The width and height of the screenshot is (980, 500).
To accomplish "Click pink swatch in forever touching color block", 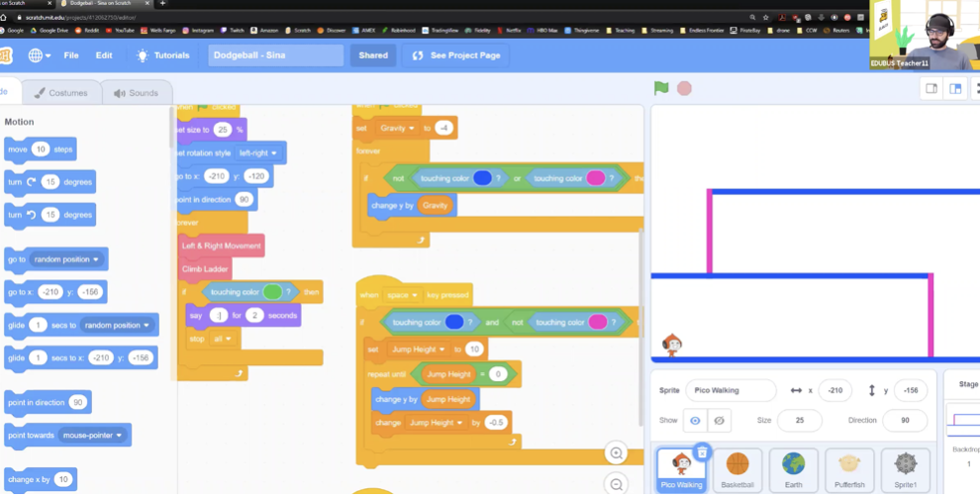I will [x=596, y=178].
